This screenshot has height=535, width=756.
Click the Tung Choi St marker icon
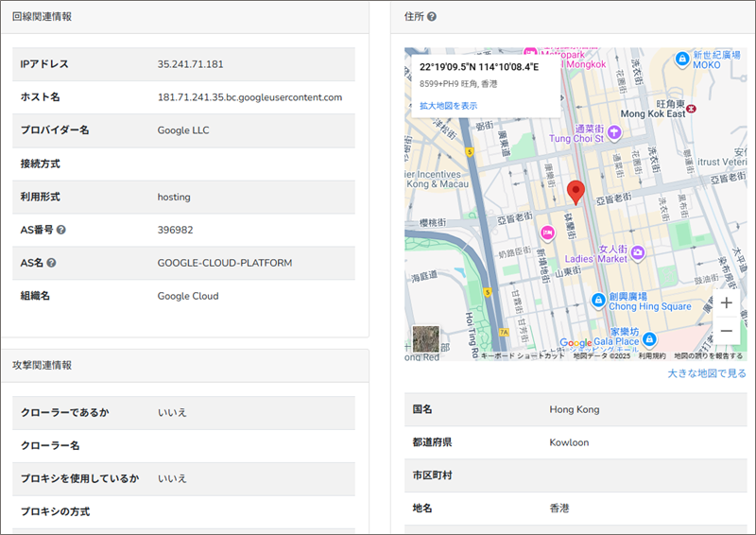(x=613, y=131)
